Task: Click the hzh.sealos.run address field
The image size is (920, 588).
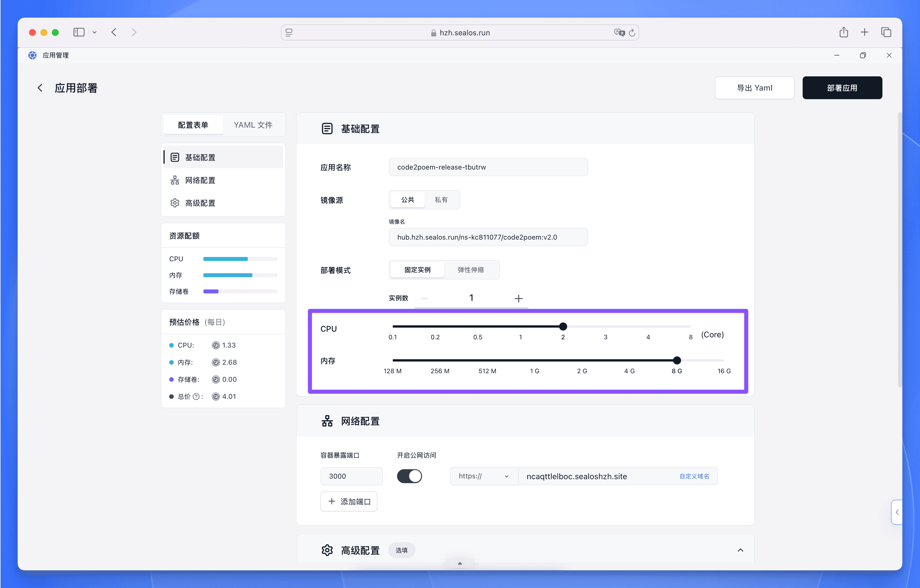Action: tap(460, 32)
